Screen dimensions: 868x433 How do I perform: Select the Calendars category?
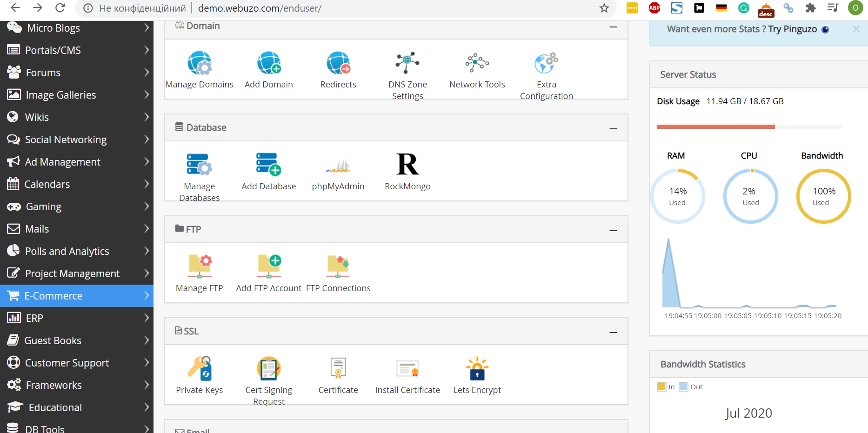77,184
